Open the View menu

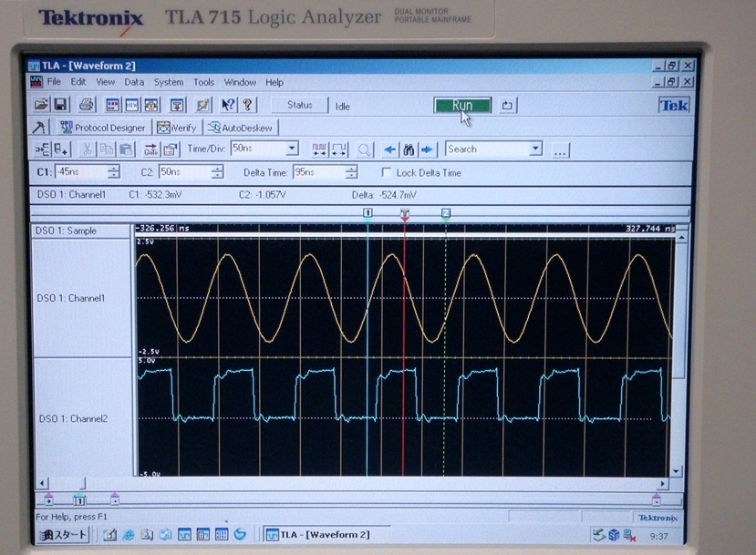[105, 82]
